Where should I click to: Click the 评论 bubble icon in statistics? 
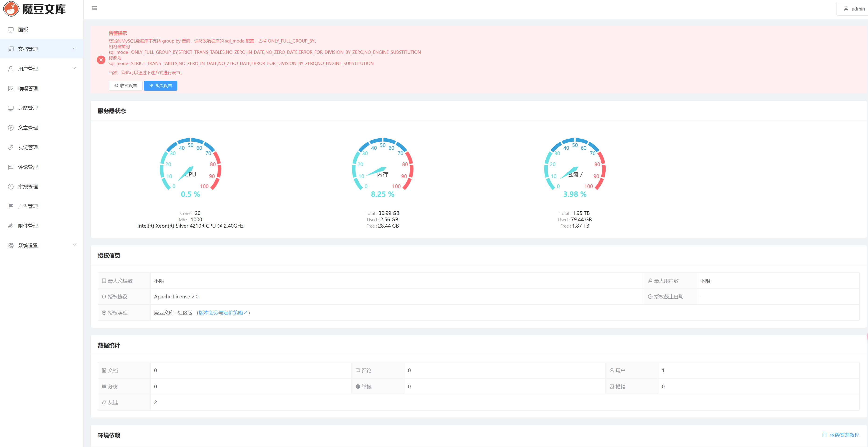358,370
